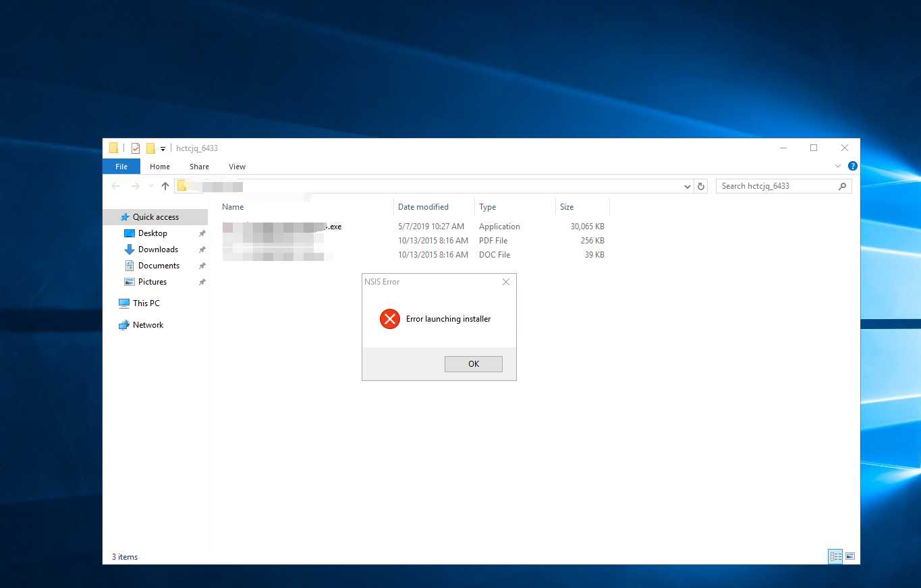This screenshot has height=588, width=921.
Task: Click the Properties quick access toolbar icon
Action: [x=136, y=148]
